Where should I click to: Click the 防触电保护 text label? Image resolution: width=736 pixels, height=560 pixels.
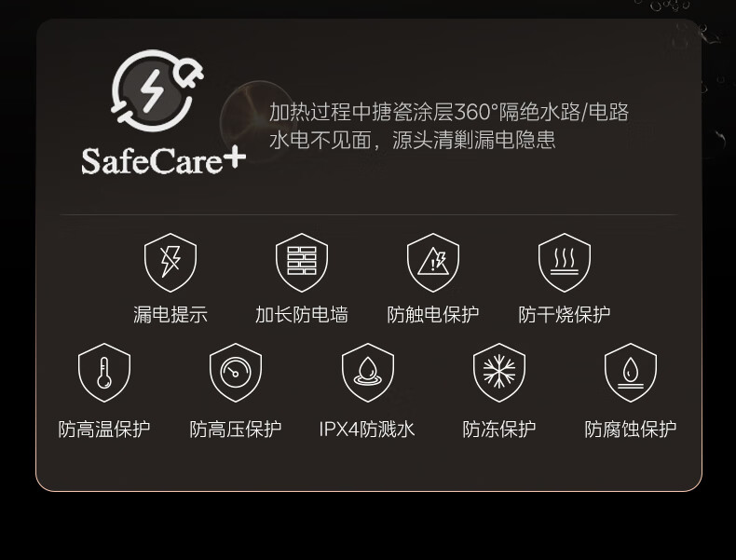point(433,315)
